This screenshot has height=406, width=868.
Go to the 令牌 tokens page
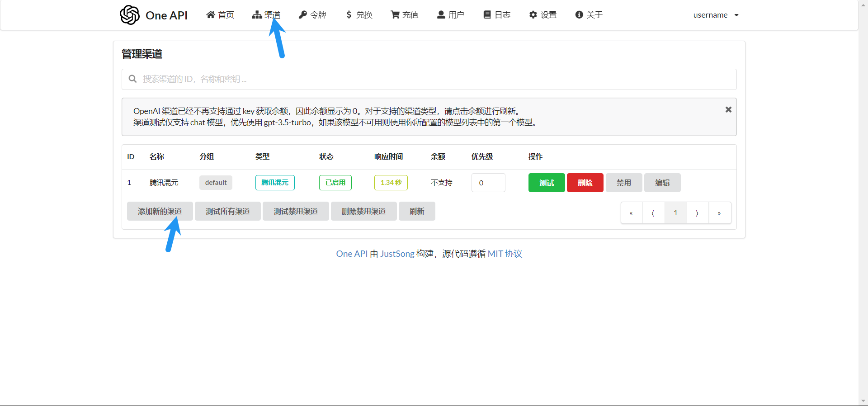(312, 15)
